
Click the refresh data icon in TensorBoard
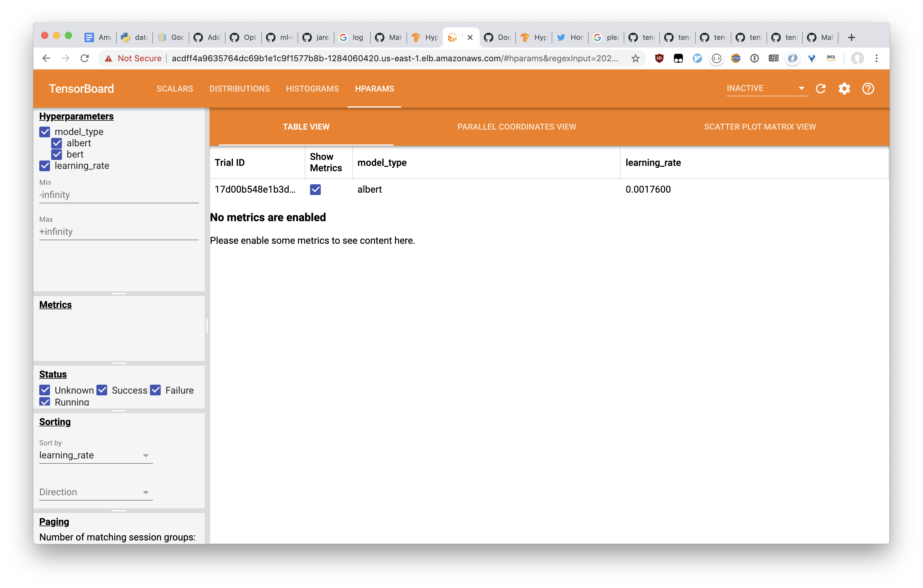tap(821, 89)
